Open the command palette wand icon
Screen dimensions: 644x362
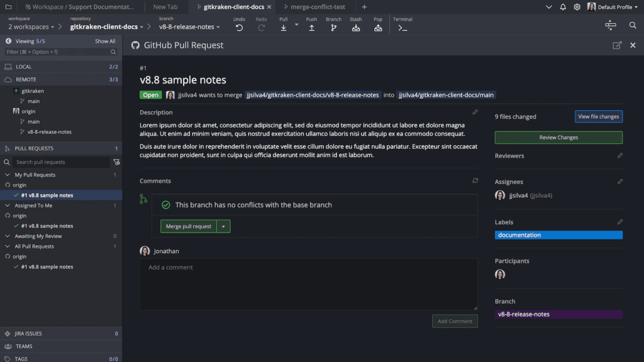611,25
